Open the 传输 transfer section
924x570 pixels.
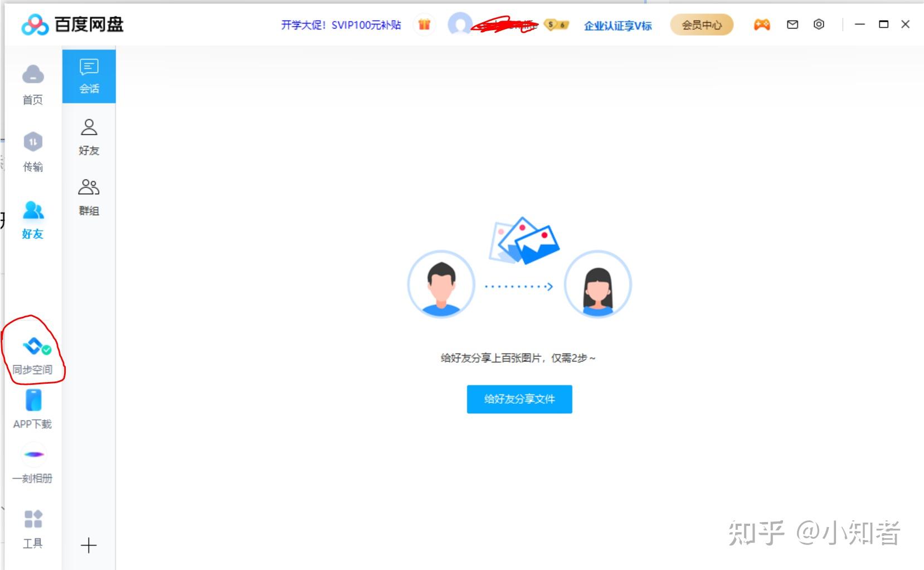(33, 152)
